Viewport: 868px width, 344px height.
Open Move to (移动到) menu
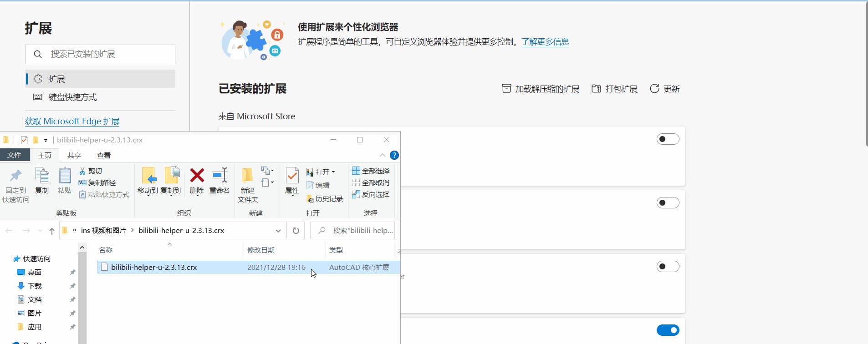148,181
